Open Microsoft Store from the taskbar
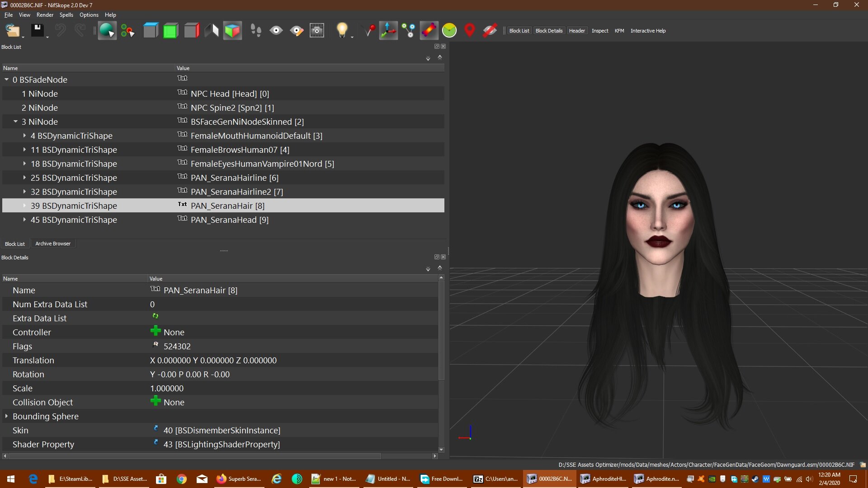Image resolution: width=868 pixels, height=488 pixels. [161, 479]
